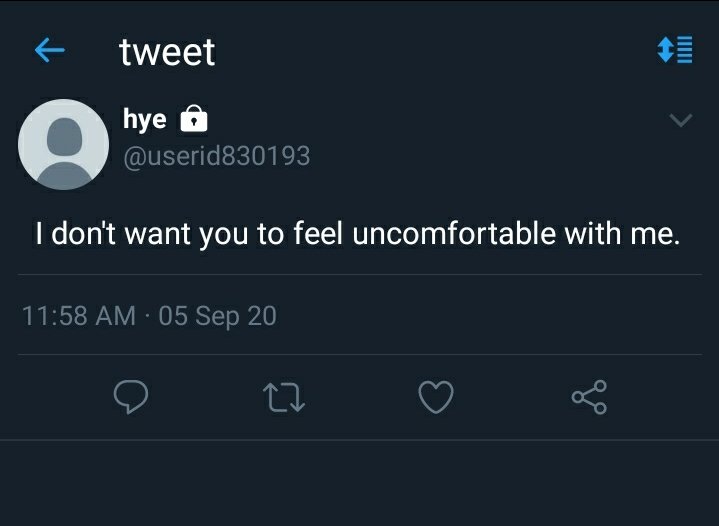Share the tweet using the share icon
Image resolution: width=719 pixels, height=526 pixels.
589,397
